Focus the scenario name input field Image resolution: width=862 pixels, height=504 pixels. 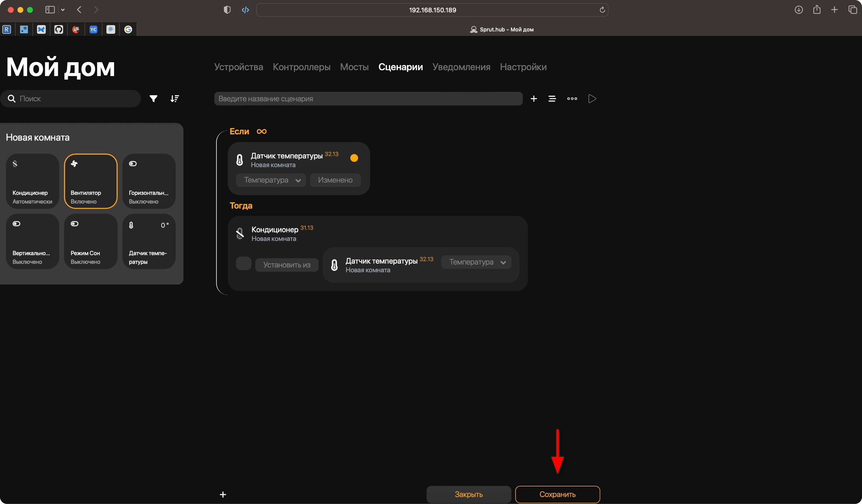click(368, 98)
